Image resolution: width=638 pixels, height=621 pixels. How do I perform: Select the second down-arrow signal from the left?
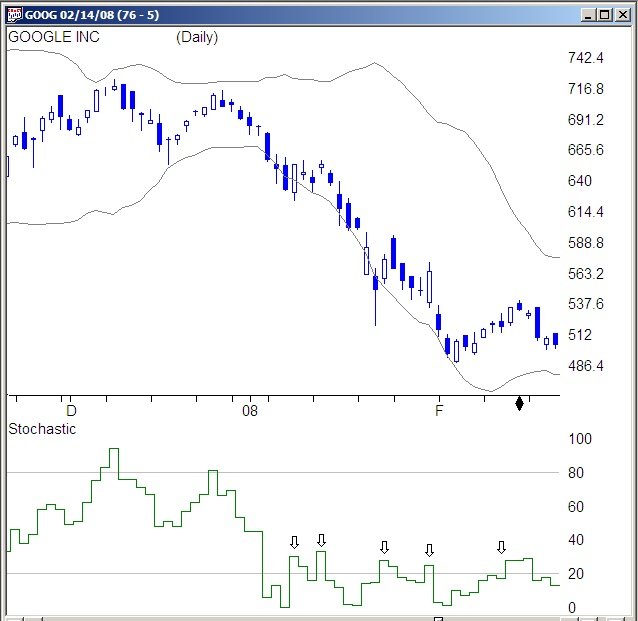point(321,541)
